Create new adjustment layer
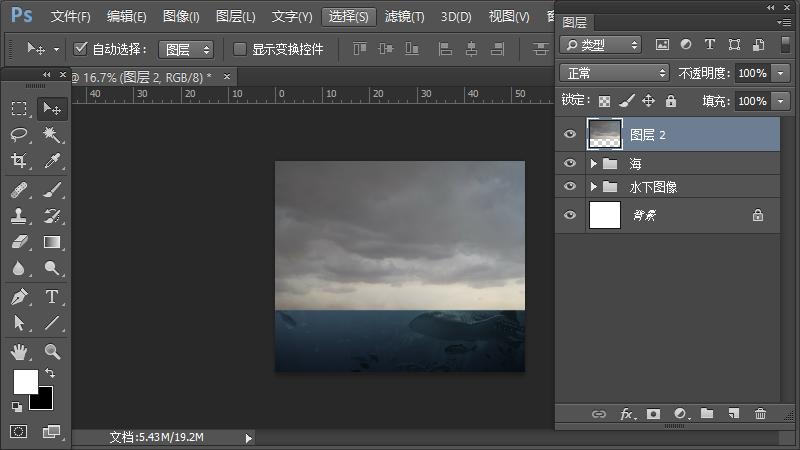The height and width of the screenshot is (450, 800). pyautogui.click(x=680, y=414)
